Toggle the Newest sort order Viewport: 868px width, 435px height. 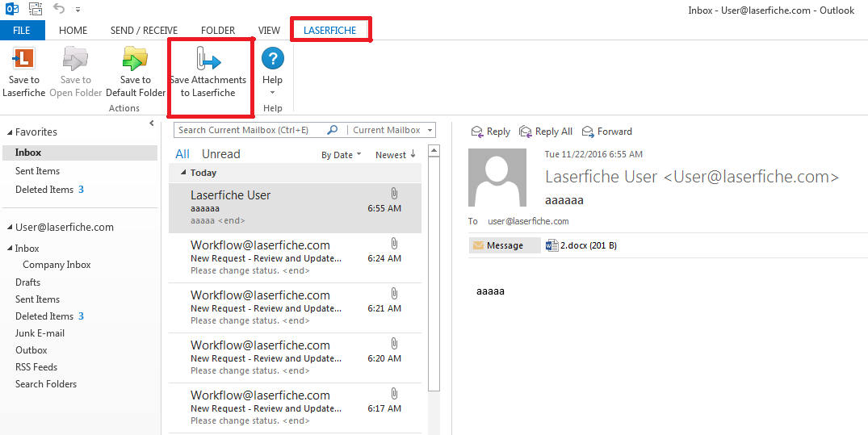tap(396, 154)
